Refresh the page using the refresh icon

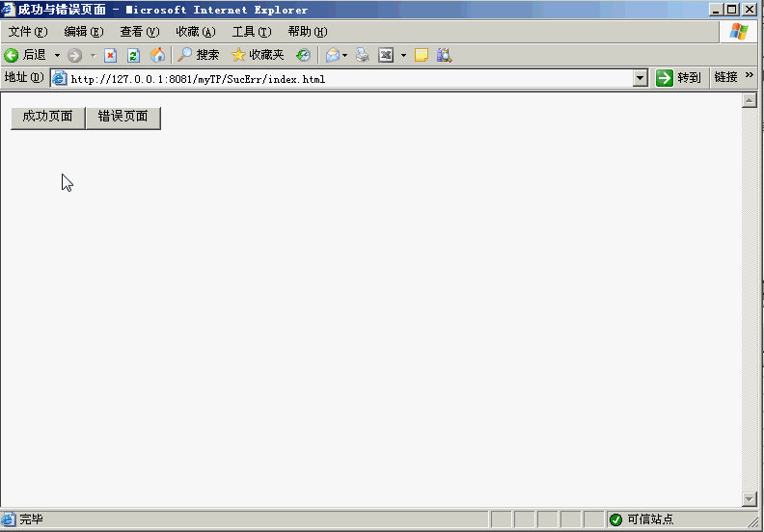pos(133,56)
